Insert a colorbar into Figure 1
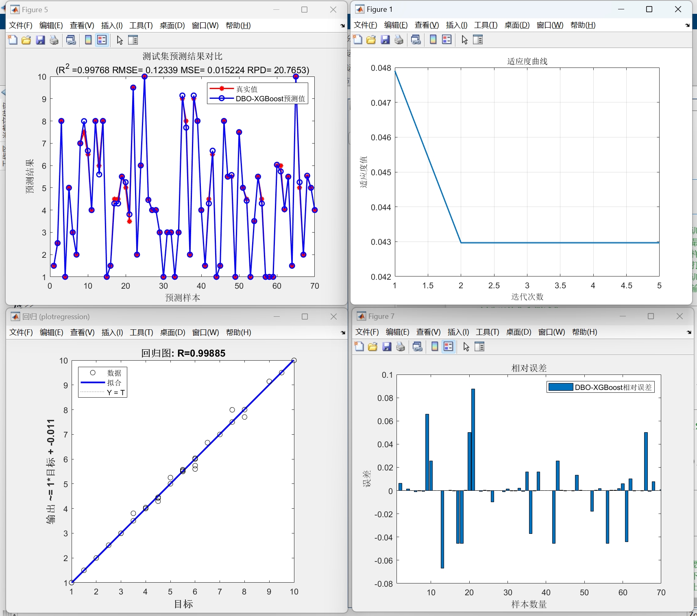697x616 pixels. pyautogui.click(x=433, y=39)
